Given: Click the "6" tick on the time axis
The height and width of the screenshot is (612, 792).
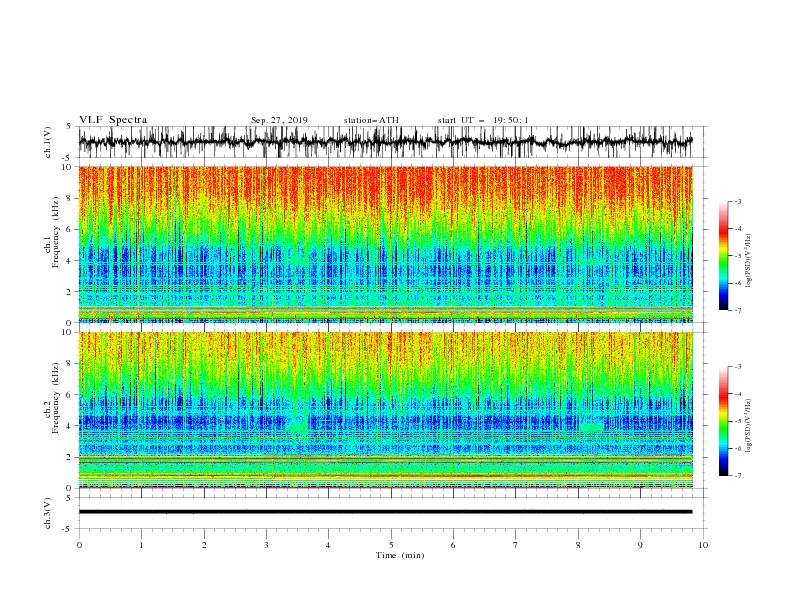Looking at the screenshot, I should click(x=453, y=545).
